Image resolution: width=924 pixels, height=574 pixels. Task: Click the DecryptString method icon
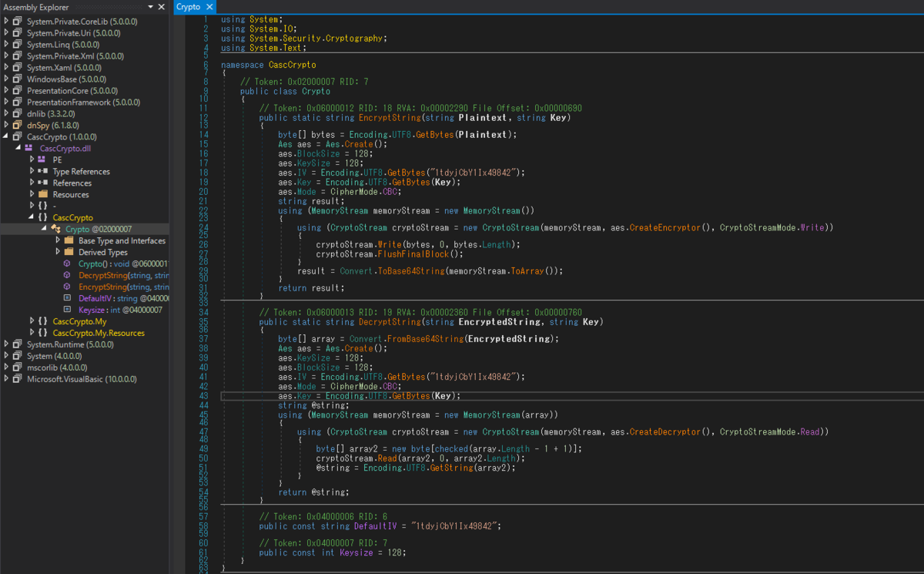[x=68, y=275]
